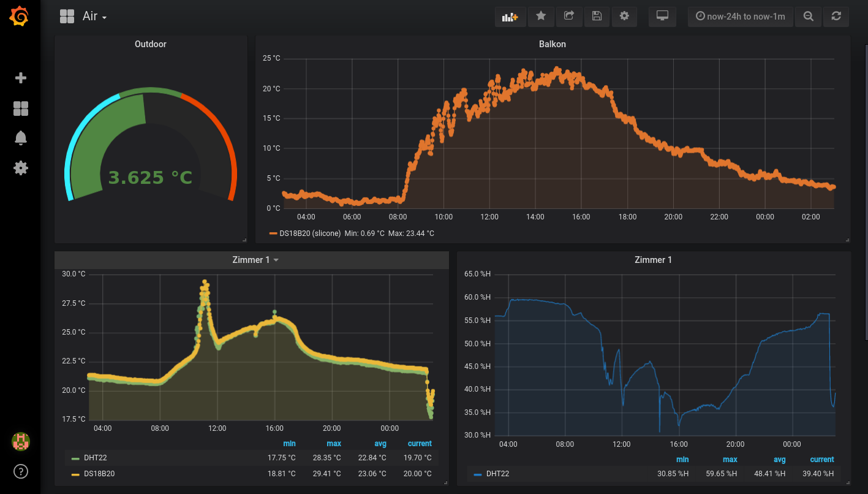Open the Help question mark icon
868x494 pixels.
click(x=21, y=471)
